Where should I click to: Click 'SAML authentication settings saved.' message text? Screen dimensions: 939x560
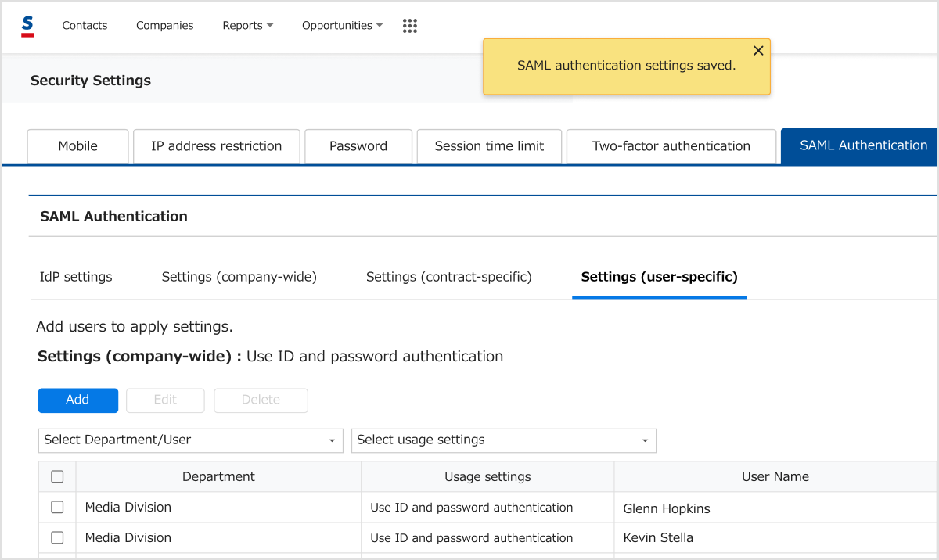click(626, 66)
